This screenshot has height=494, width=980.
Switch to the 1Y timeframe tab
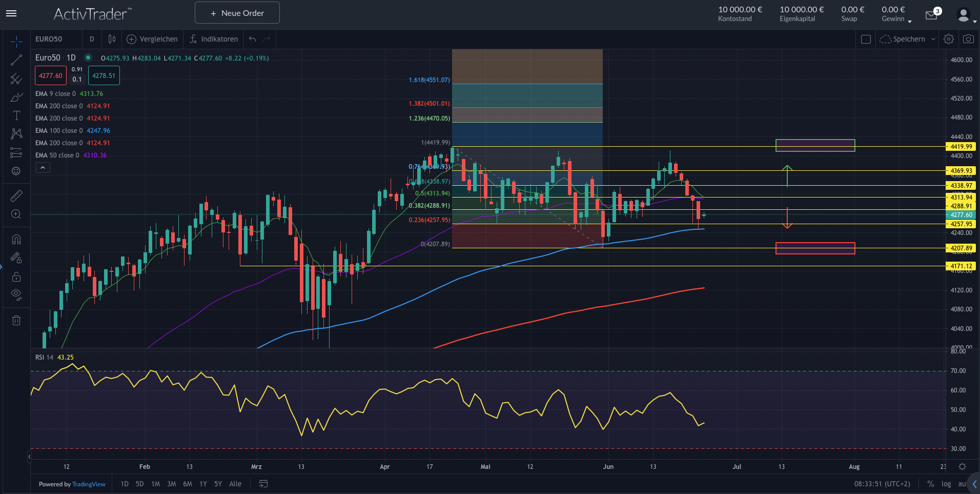click(x=203, y=484)
